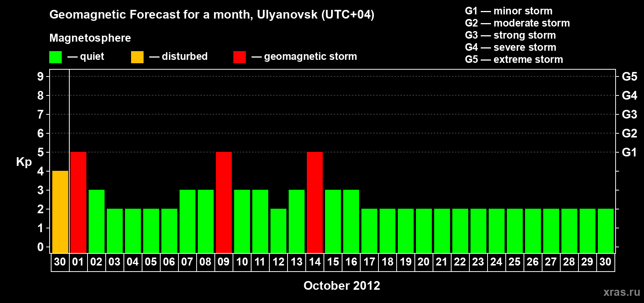
Task: Click the Kp axis value 9
Action: pyautogui.click(x=41, y=77)
